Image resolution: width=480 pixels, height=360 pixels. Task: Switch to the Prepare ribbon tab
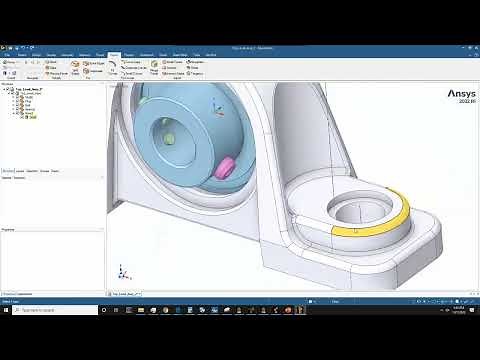coord(129,55)
